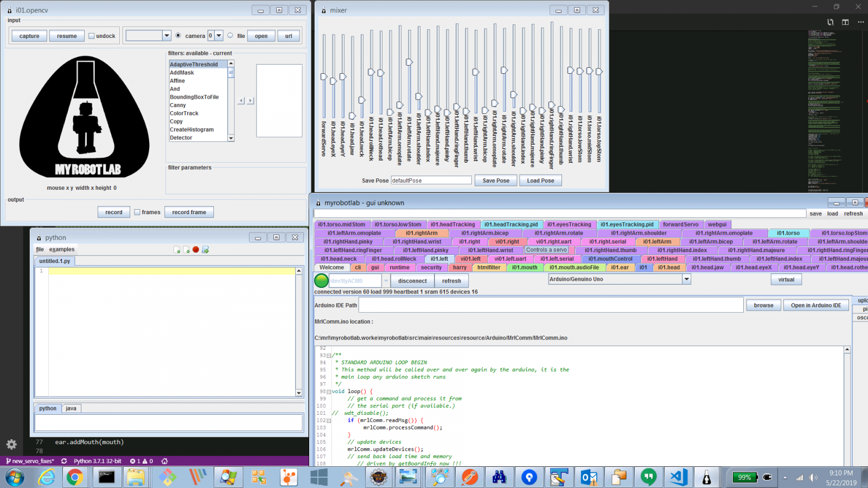Open Google Chrome from the taskbar
The width and height of the screenshot is (868, 488).
pos(75,477)
